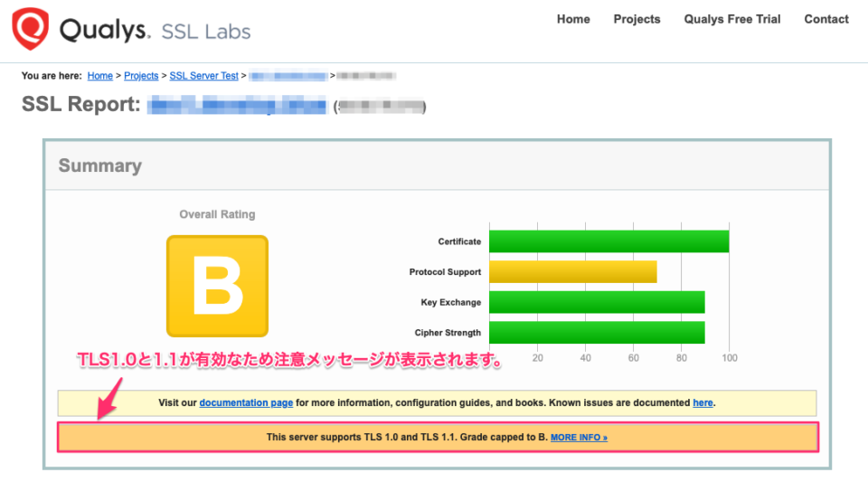Viewport: 868px width, 482px height.
Task: Click the Key Exchange chart label
Action: (450, 303)
